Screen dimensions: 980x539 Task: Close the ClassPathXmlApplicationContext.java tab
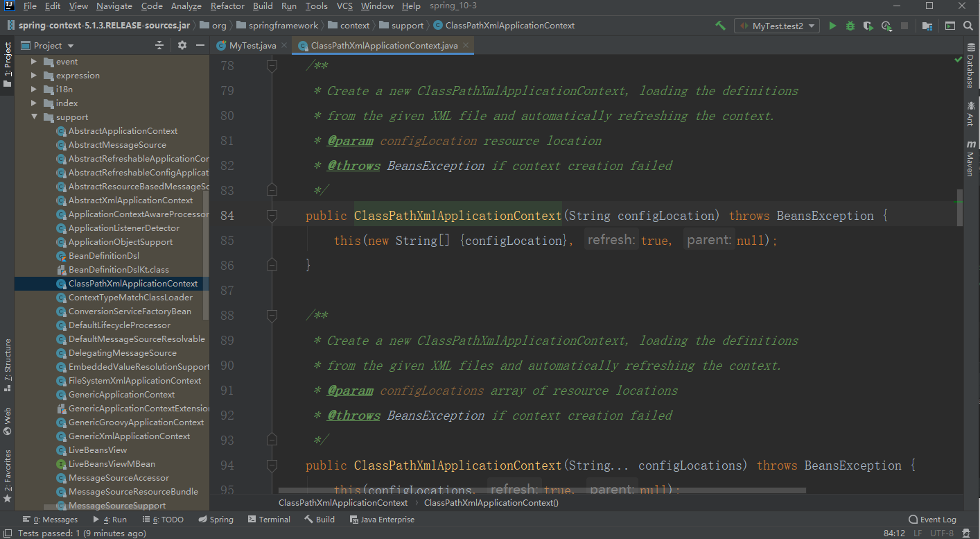point(466,46)
